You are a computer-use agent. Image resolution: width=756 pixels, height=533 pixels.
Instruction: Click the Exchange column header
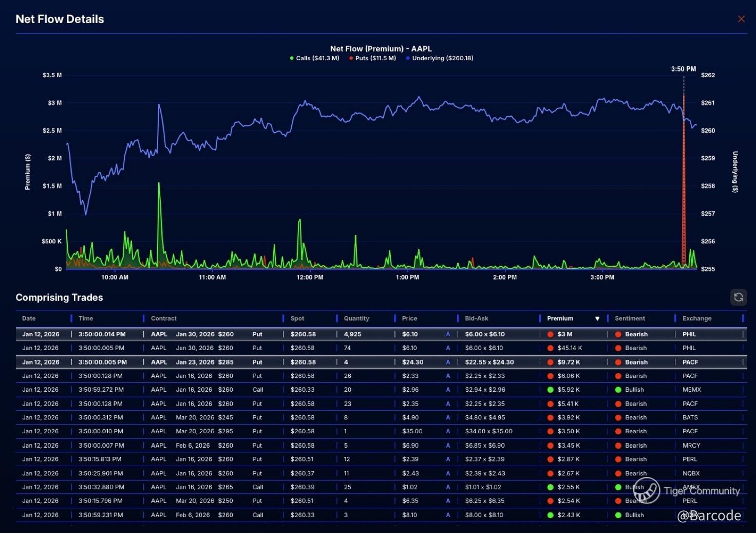697,319
